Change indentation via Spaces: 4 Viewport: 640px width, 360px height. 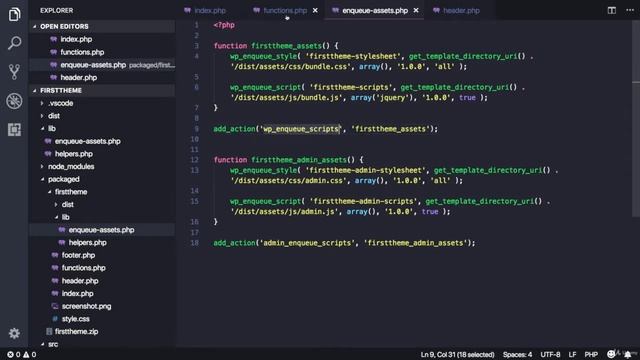(517, 355)
